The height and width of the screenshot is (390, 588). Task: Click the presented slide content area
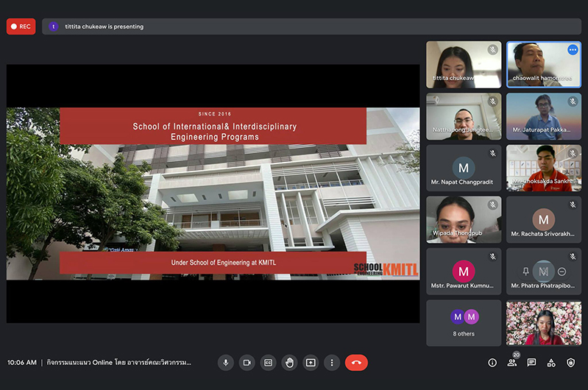click(213, 194)
